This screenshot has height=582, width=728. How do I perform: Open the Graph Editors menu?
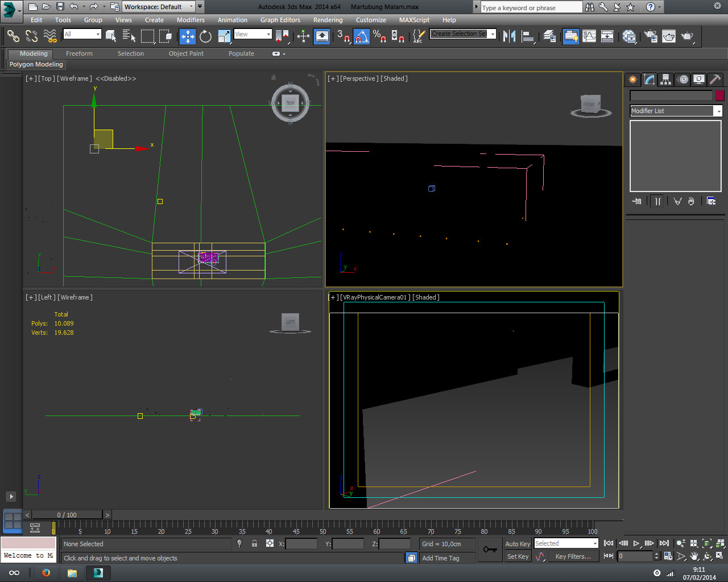coord(280,20)
